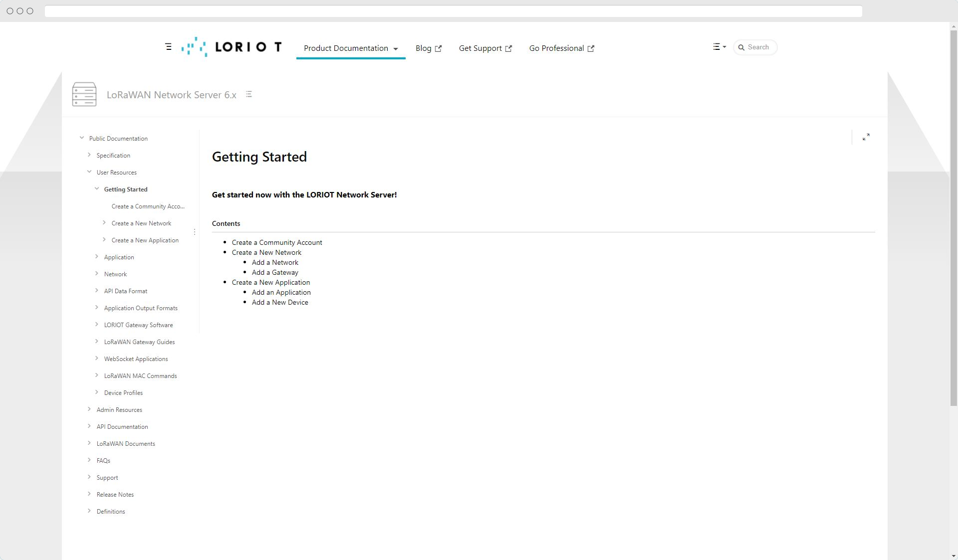Expand the FAQs node
The image size is (958, 560).
[x=89, y=460]
